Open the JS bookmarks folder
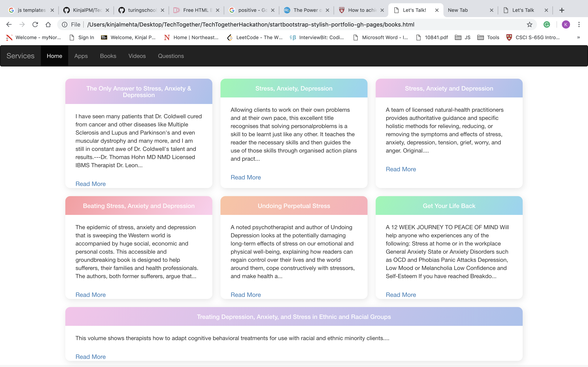 pos(463,37)
